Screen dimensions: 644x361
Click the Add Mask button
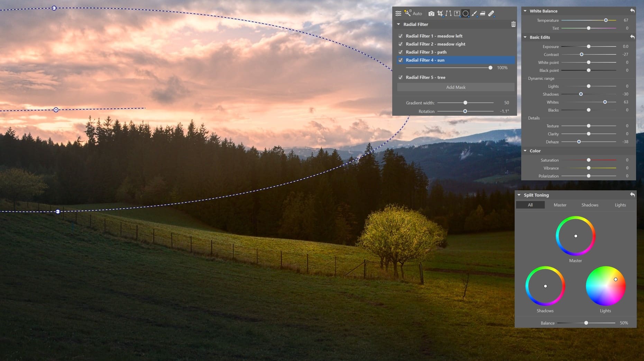coord(456,87)
